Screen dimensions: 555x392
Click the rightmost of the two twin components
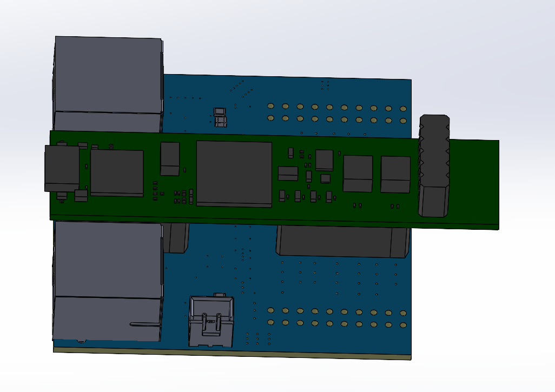[x=395, y=174]
